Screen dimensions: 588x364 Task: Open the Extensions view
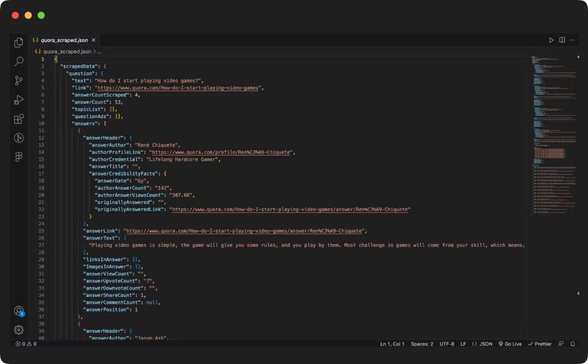pos(18,119)
